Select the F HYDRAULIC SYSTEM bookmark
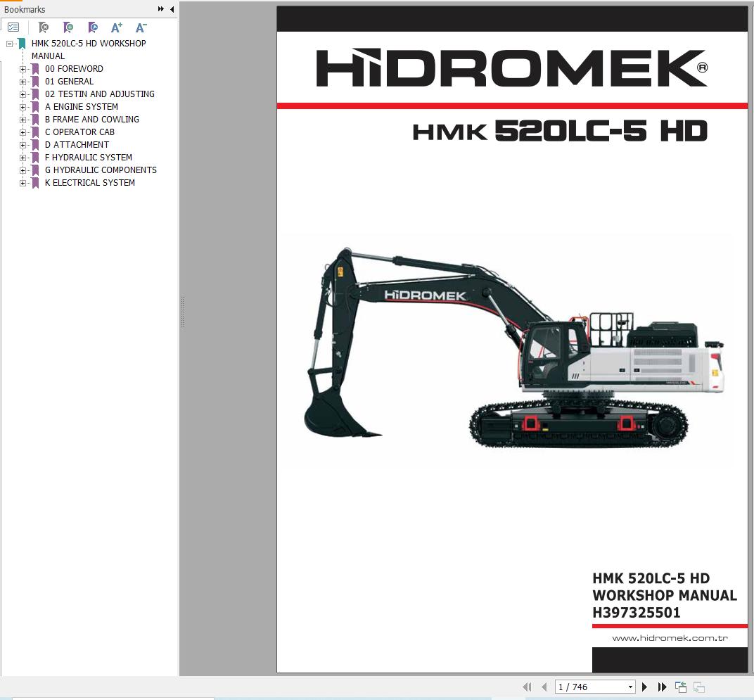Viewport: 754px width, 700px height. (x=89, y=158)
